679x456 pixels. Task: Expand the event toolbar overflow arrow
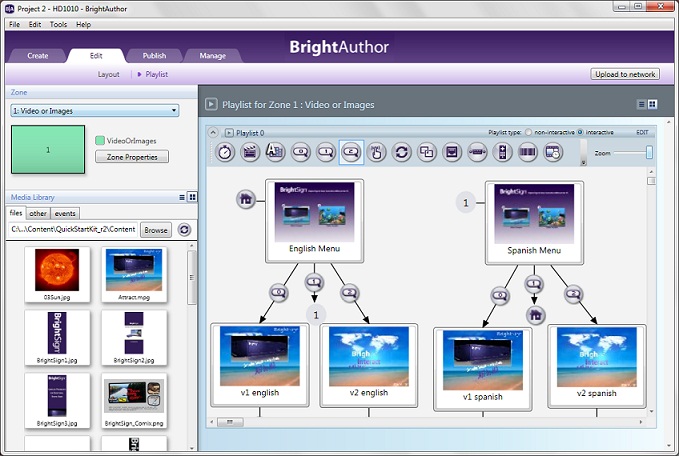tap(583, 163)
